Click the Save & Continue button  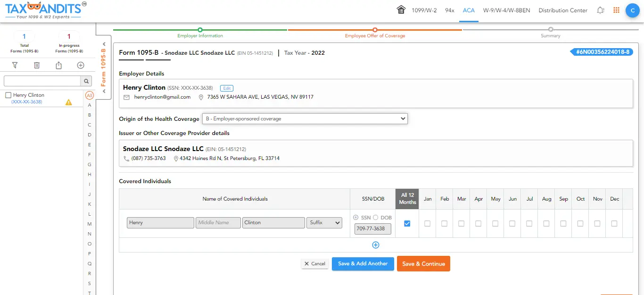423,264
